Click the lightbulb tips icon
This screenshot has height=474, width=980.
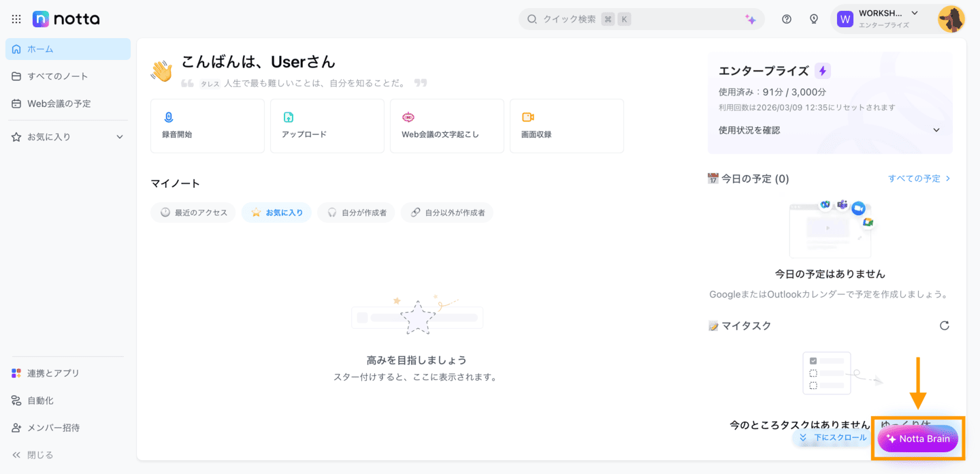click(x=814, y=19)
